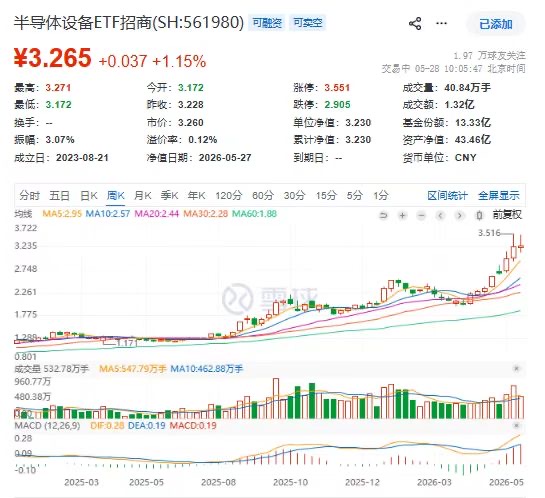Click the 溢价率 0.12% value
Viewport: 545px width, 498px height.
pos(203,140)
